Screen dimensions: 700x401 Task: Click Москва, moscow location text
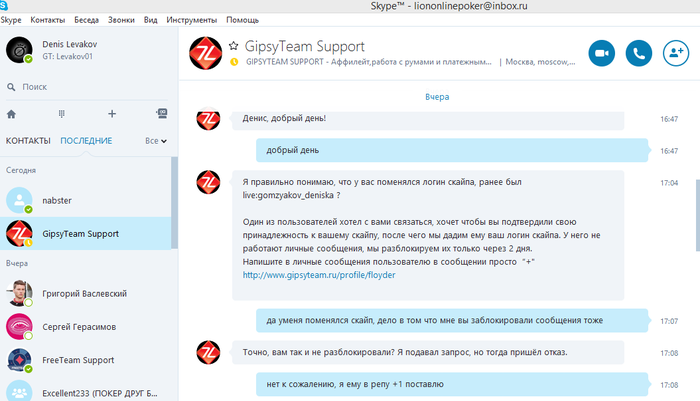coord(540,62)
